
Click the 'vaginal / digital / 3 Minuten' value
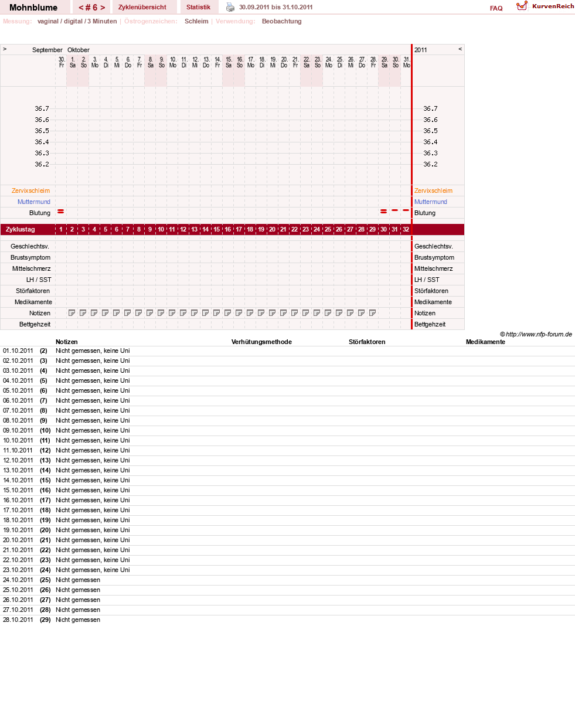coord(77,21)
